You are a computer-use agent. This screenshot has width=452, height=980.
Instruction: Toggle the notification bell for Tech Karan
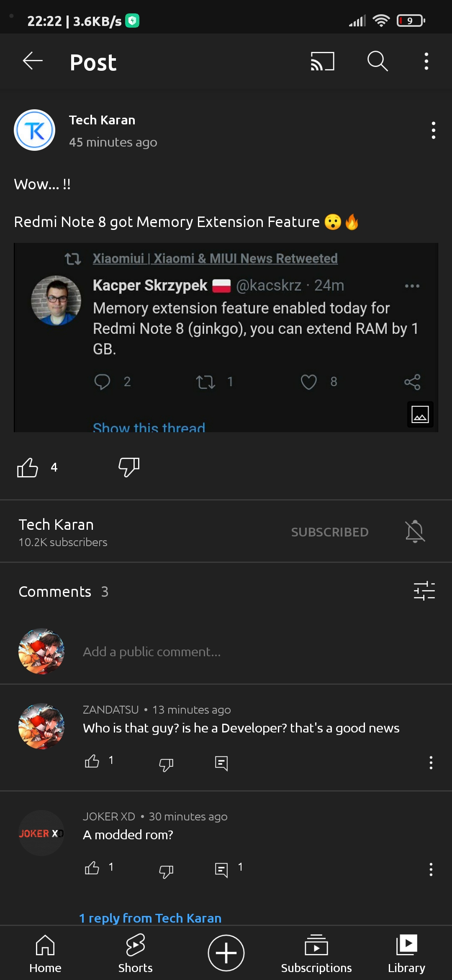click(x=415, y=532)
